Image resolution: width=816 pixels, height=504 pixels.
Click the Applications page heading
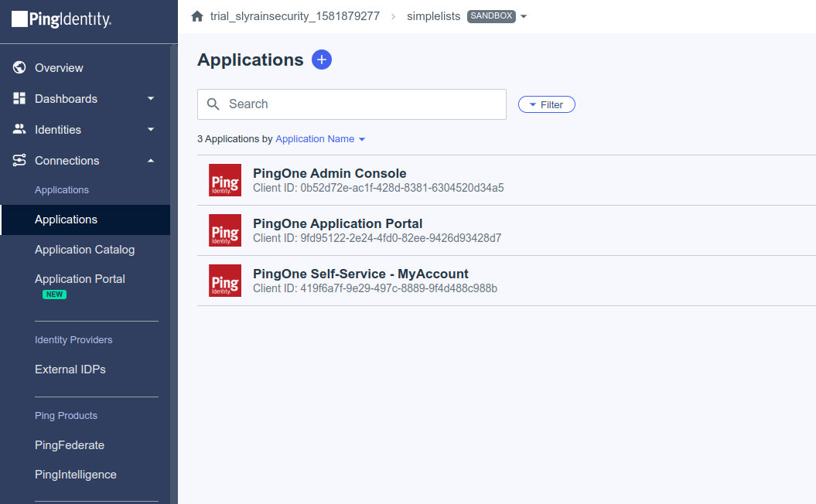(x=251, y=60)
